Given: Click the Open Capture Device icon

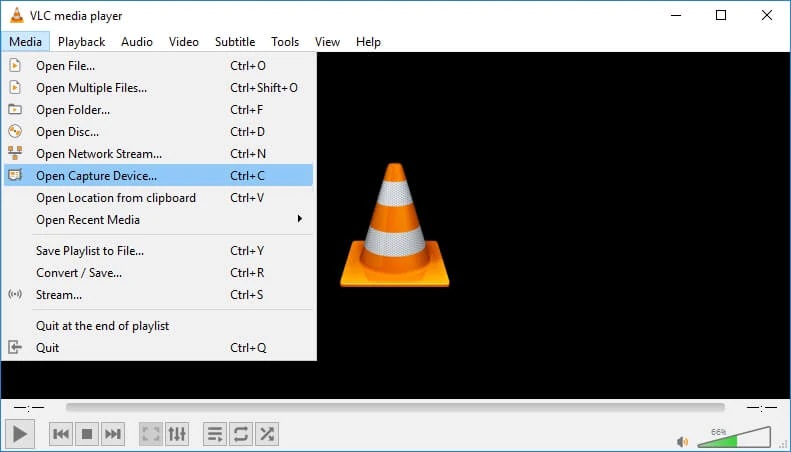Looking at the screenshot, I should (x=15, y=176).
